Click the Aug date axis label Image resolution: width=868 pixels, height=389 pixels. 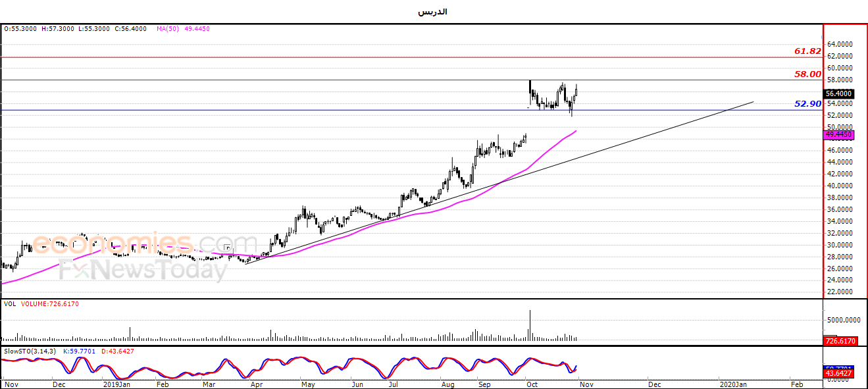447,383
